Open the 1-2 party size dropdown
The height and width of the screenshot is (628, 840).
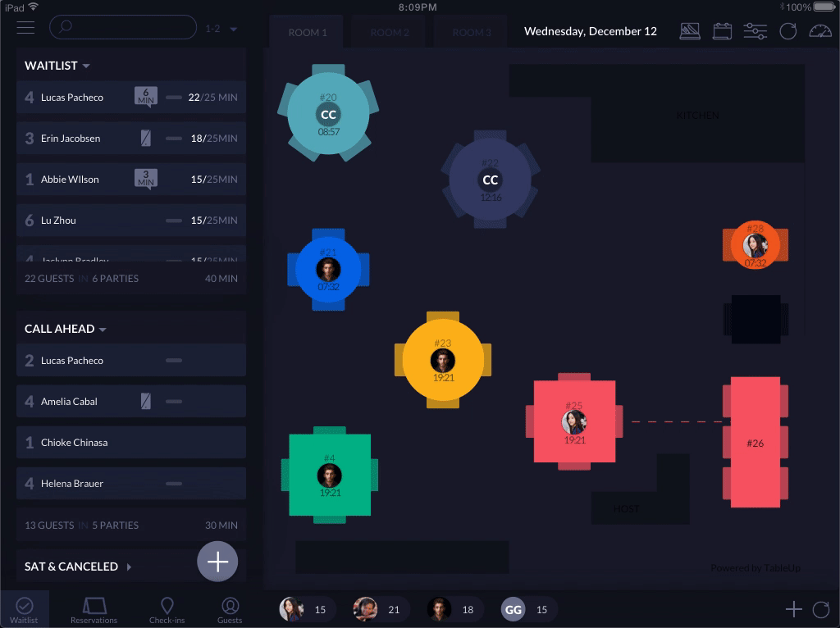click(x=221, y=29)
